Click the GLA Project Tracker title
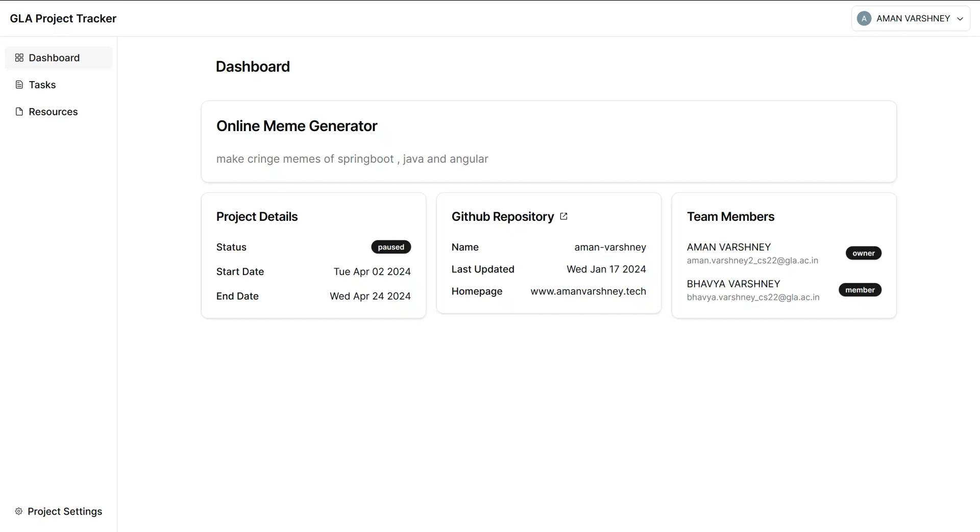This screenshot has width=980, height=532. (x=63, y=18)
